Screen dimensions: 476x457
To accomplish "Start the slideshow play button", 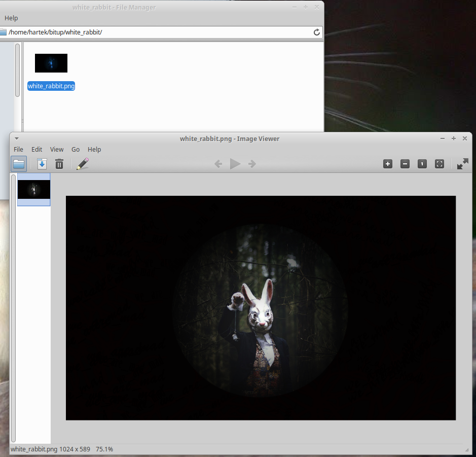I will tap(235, 164).
